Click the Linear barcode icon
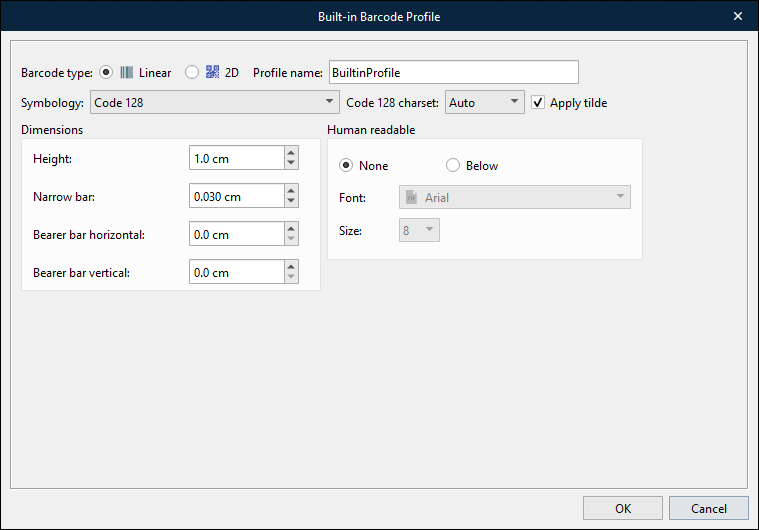This screenshot has width=759, height=530. (x=127, y=73)
